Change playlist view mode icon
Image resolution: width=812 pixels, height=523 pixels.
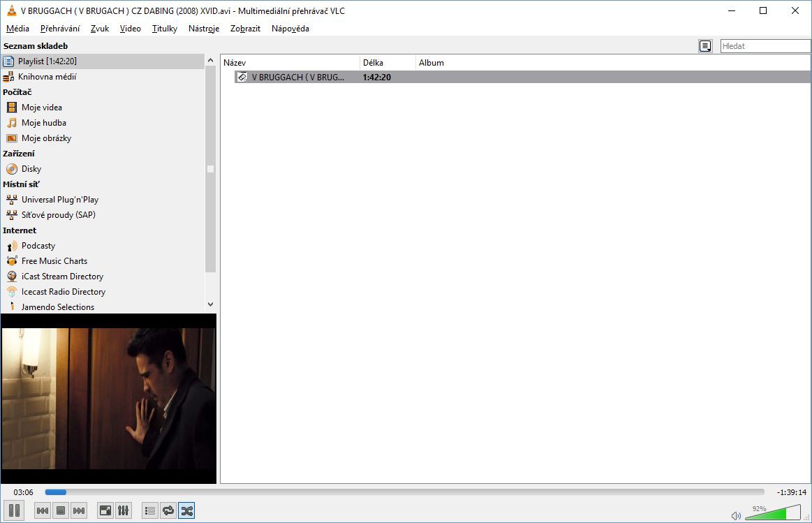click(705, 46)
